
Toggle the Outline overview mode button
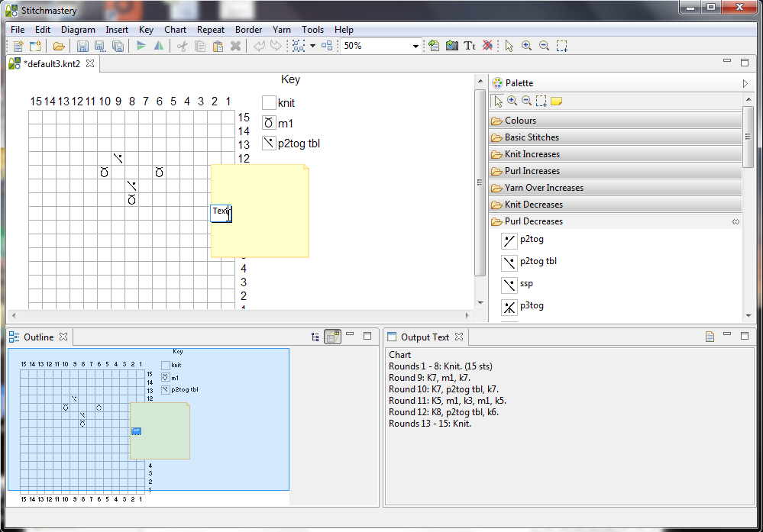coord(332,337)
